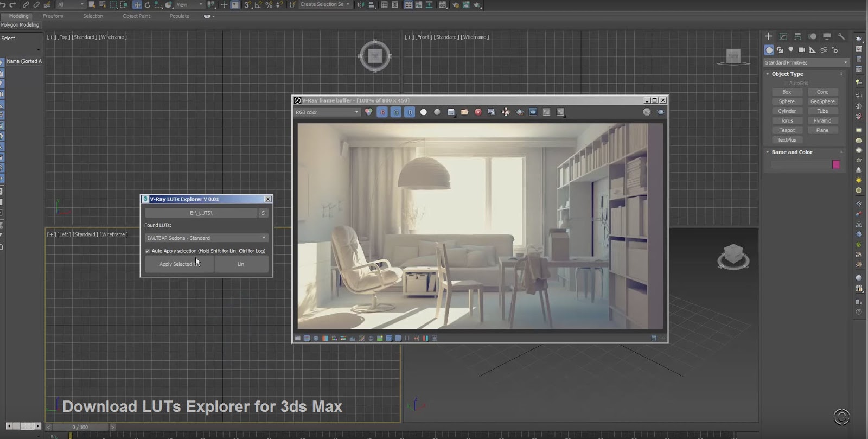Open the Object Paint ribbon tab
The height and width of the screenshot is (439, 868).
[136, 16]
